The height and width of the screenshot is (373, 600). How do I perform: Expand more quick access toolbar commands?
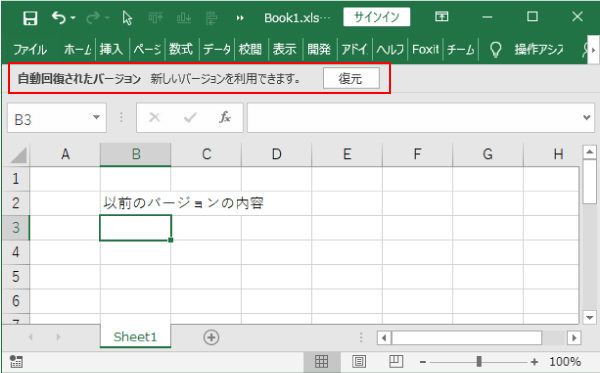click(240, 18)
